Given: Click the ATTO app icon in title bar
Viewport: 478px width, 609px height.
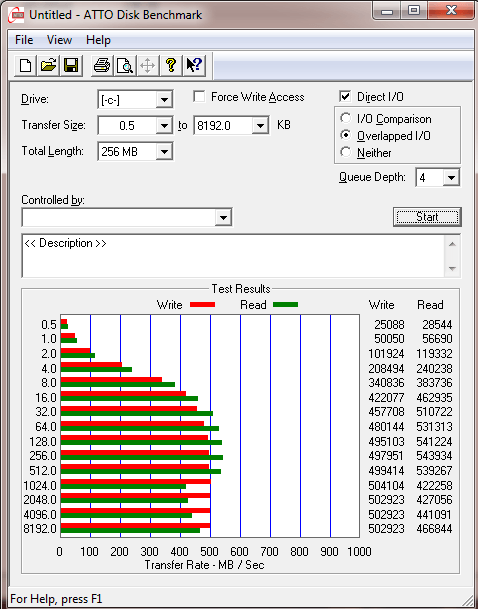Looking at the screenshot, I should coord(18,15).
